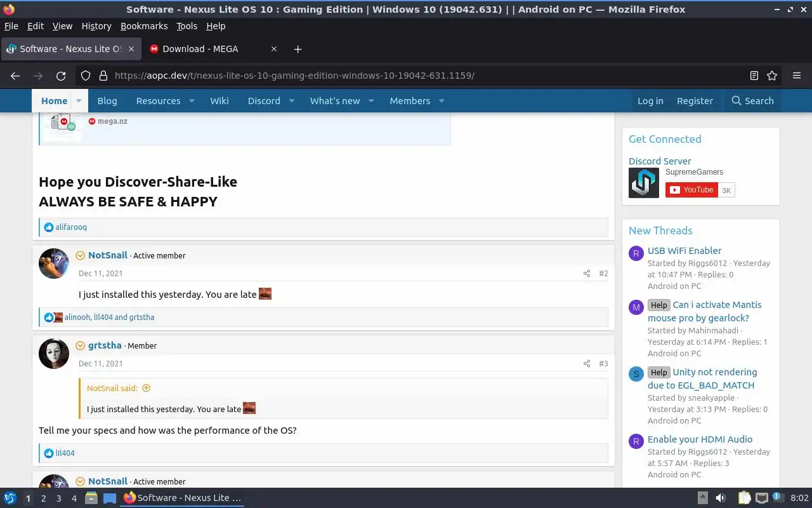The image size is (812, 508).
Task: Open the Edit menu
Action: (36, 26)
